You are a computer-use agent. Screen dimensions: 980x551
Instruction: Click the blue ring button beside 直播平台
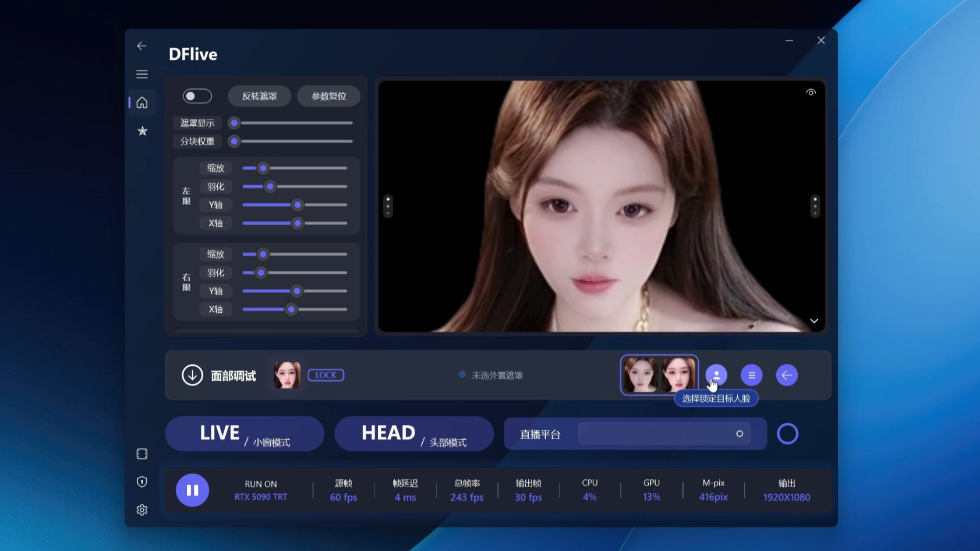787,434
